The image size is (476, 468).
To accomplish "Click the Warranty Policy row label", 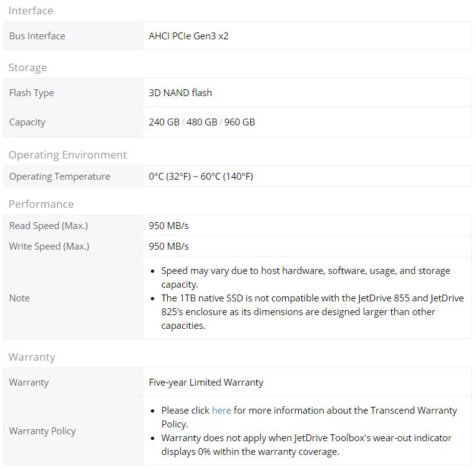I will coord(42,431).
